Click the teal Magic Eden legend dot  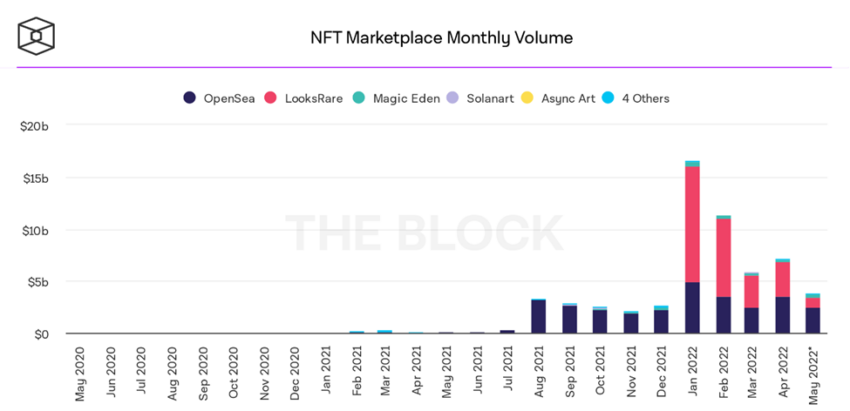coord(358,98)
